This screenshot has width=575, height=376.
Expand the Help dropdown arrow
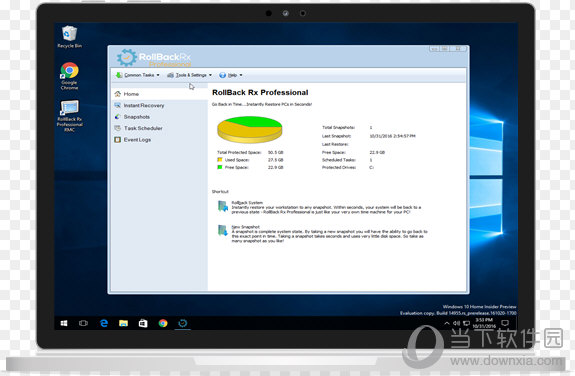click(241, 75)
